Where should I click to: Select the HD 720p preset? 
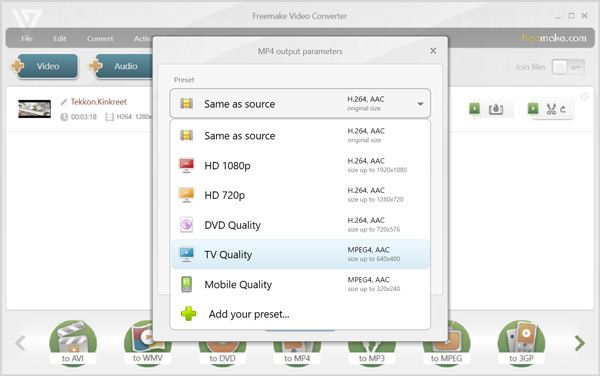300,195
